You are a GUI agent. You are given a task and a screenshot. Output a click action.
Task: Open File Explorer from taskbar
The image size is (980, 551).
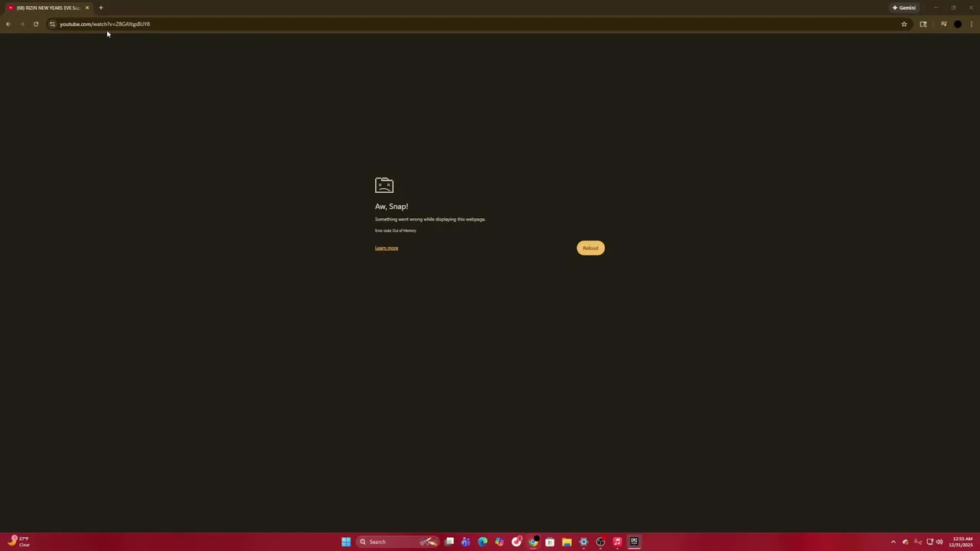click(x=567, y=542)
